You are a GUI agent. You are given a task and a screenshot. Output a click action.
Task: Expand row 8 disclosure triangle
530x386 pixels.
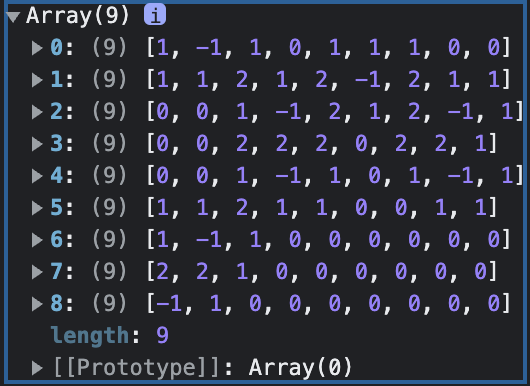(37, 304)
